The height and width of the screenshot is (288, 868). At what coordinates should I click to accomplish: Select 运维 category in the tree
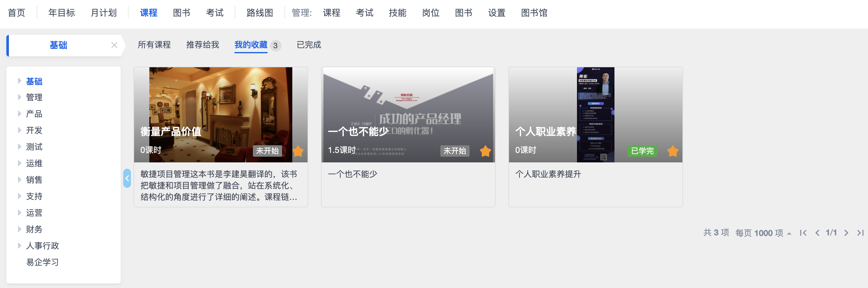[34, 164]
